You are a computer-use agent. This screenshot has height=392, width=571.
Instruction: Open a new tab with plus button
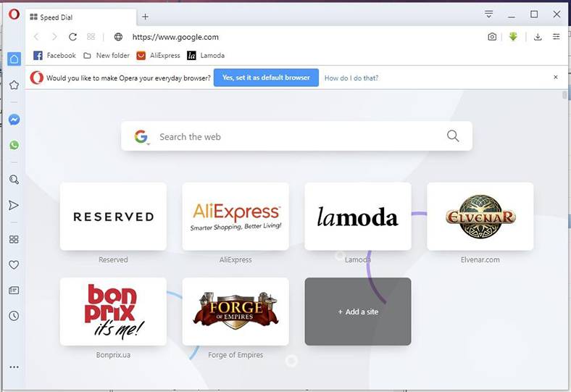(x=145, y=17)
